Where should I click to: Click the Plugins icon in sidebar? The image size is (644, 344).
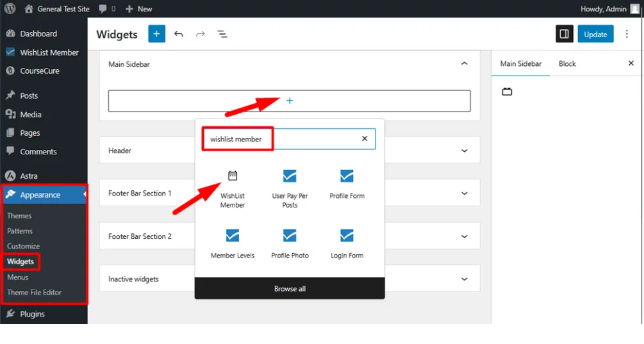[11, 314]
